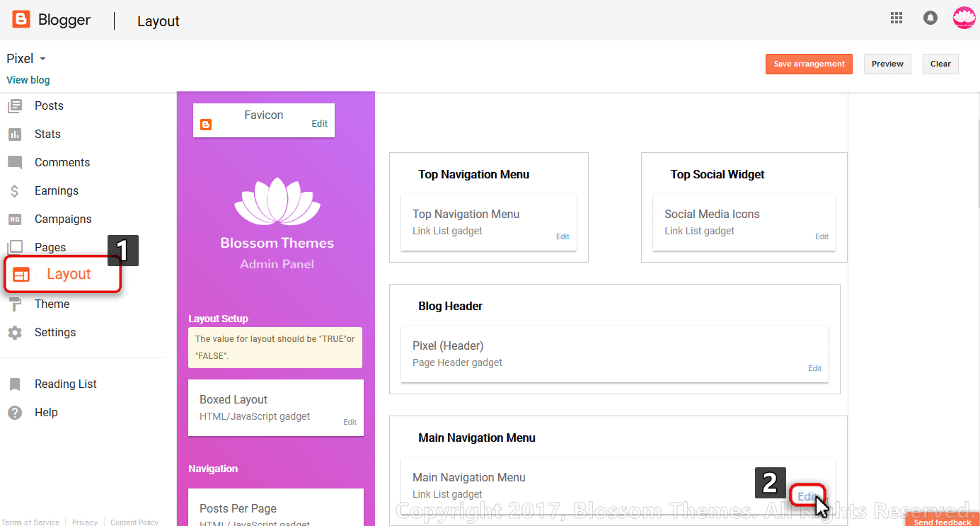Click the Settings gear icon
This screenshot has height=526, width=980.
coord(15,333)
